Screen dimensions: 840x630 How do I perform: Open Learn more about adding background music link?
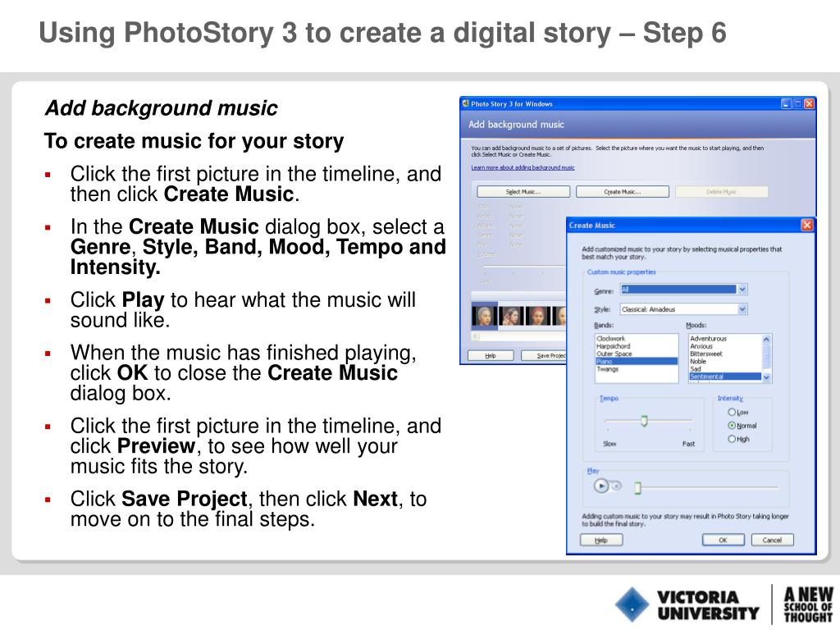coord(523,167)
